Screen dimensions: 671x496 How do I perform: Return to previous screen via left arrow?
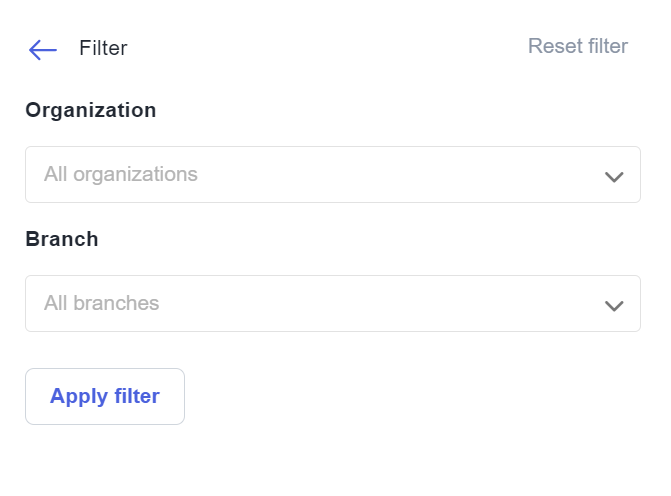pos(43,49)
